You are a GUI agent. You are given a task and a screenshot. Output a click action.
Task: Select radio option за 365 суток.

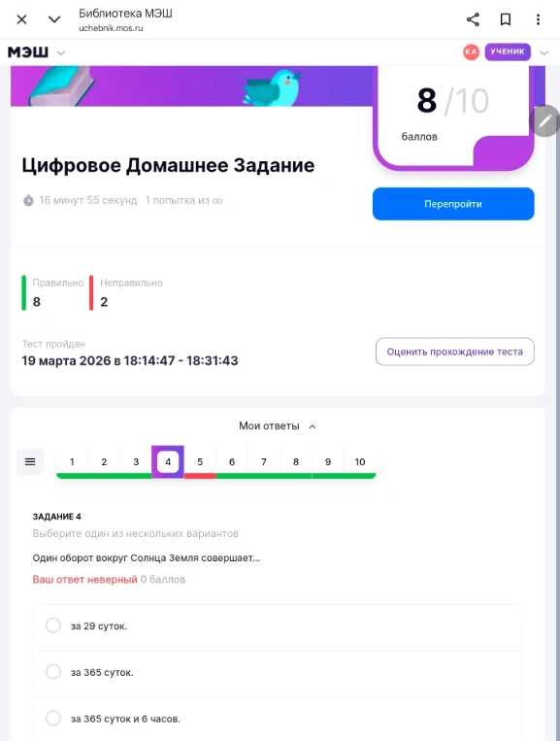click(x=53, y=671)
